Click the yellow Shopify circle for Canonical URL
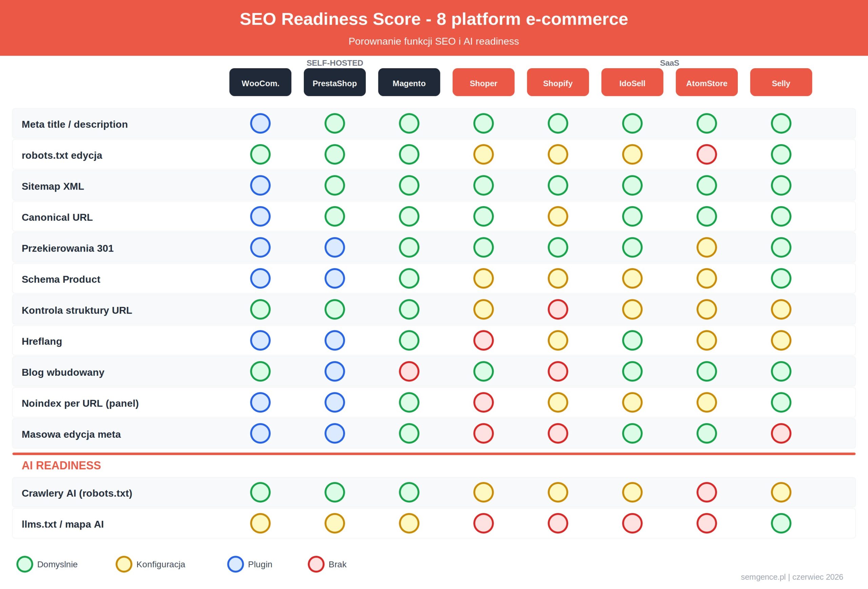This screenshot has height=589, width=868. tap(558, 216)
